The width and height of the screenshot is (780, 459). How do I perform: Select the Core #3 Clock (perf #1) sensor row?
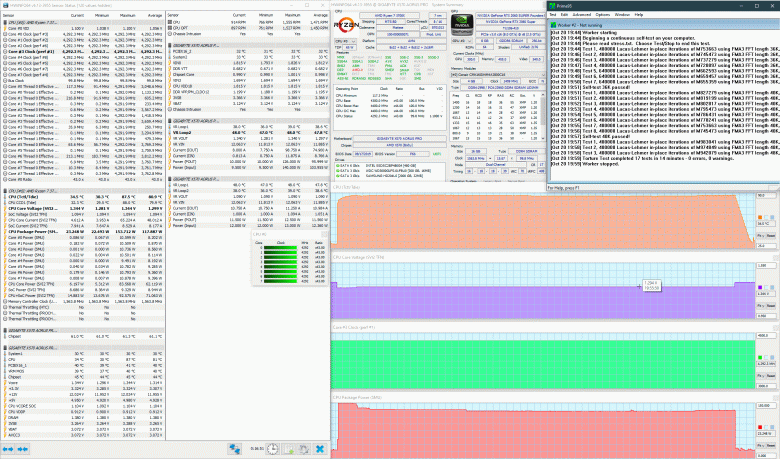[x=82, y=51]
